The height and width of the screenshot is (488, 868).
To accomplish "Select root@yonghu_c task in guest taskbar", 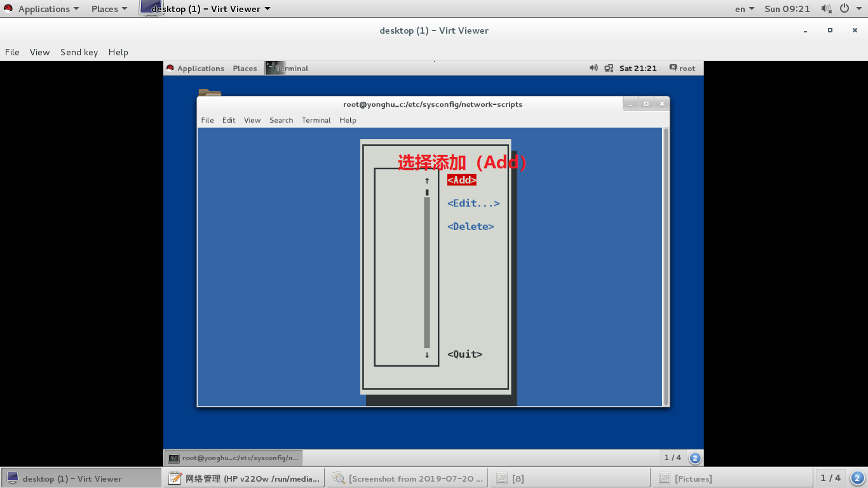I will pyautogui.click(x=234, y=457).
